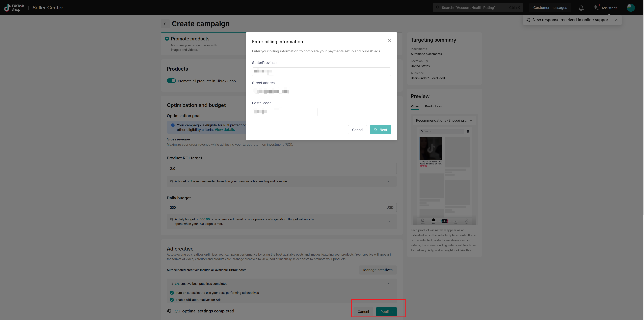The width and height of the screenshot is (644, 320).
Task: Click the TikTok Shop logo
Action: [14, 8]
